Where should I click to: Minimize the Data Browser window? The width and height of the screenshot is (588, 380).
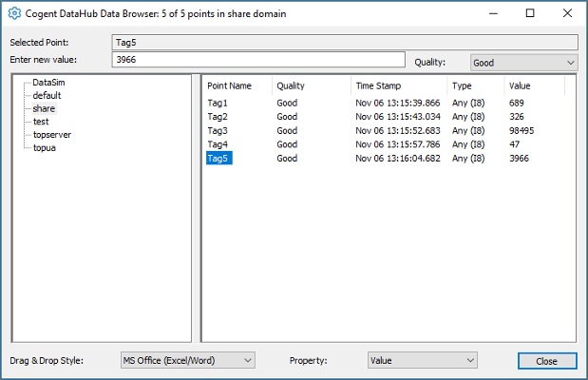click(493, 13)
